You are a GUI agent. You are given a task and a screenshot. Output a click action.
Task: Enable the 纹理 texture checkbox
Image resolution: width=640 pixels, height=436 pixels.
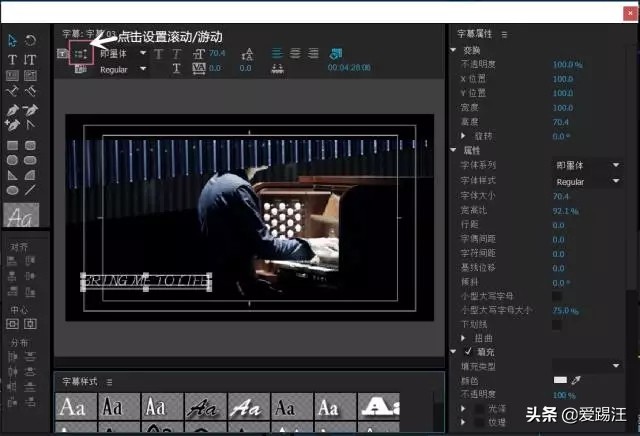pos(480,422)
